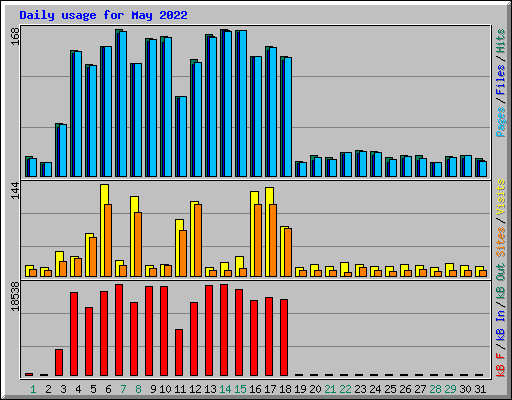Click the day 18 red kB bar

284,338
